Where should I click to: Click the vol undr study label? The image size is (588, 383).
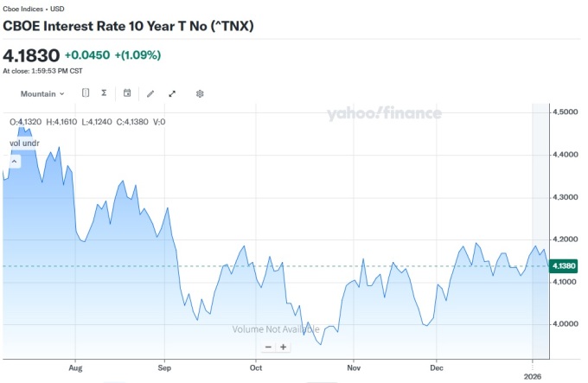click(x=25, y=142)
